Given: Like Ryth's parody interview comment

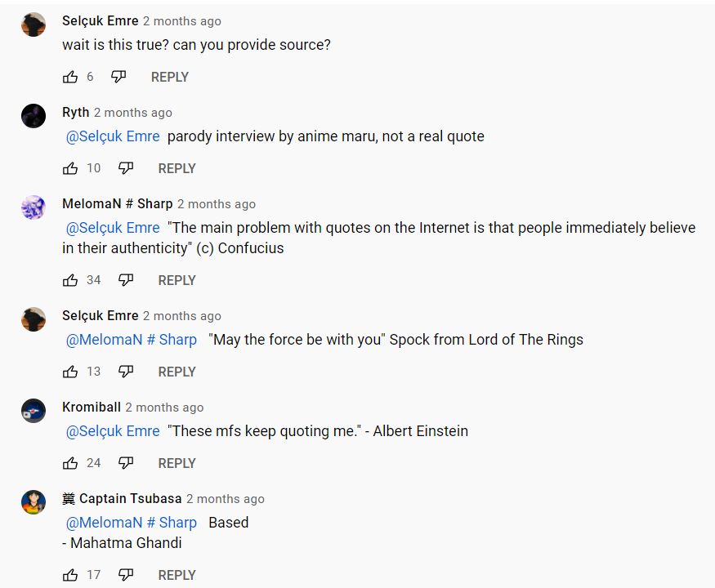Looking at the screenshot, I should click(70, 168).
